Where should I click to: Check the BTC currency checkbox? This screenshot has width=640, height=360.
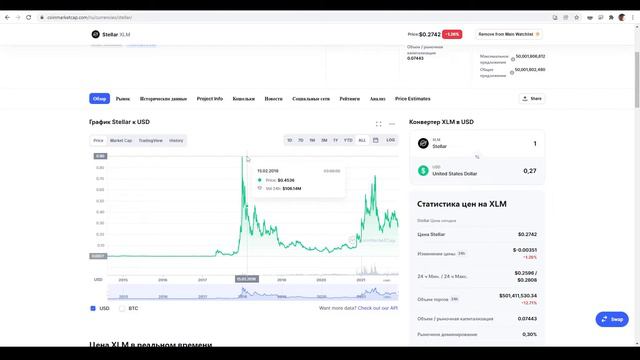click(122, 308)
